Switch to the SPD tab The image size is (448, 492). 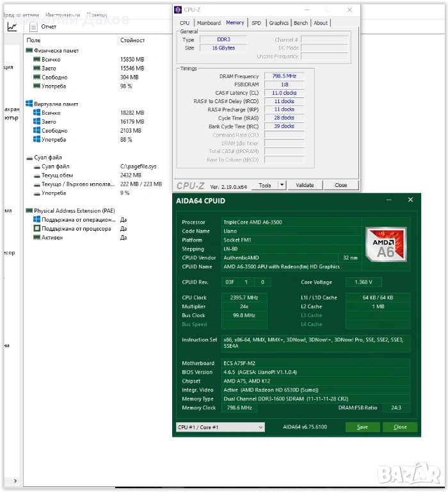click(256, 23)
